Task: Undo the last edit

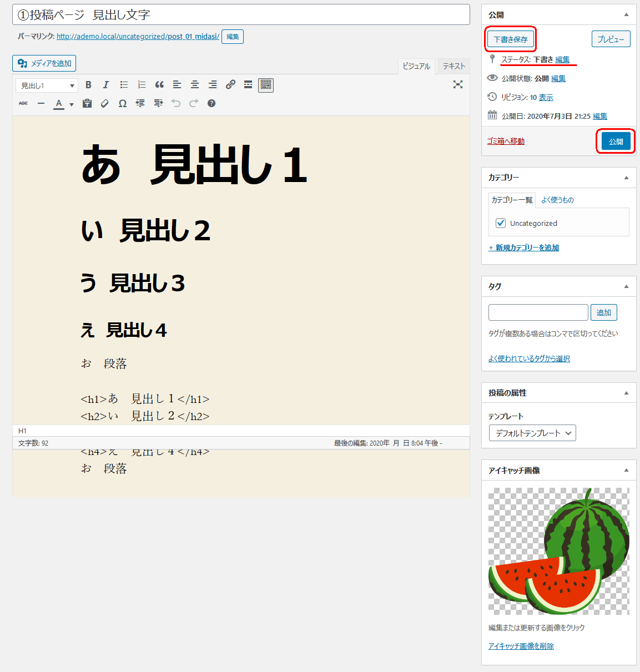Action: [x=176, y=103]
